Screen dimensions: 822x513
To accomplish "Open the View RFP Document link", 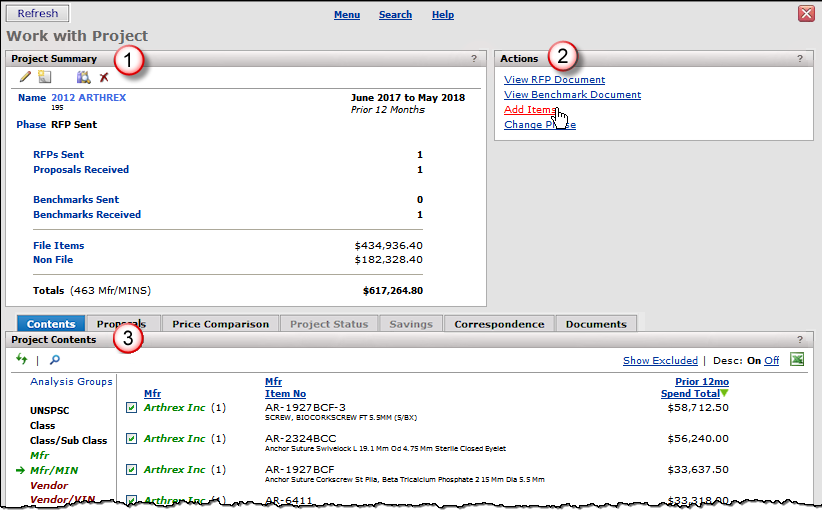I will click(554, 80).
